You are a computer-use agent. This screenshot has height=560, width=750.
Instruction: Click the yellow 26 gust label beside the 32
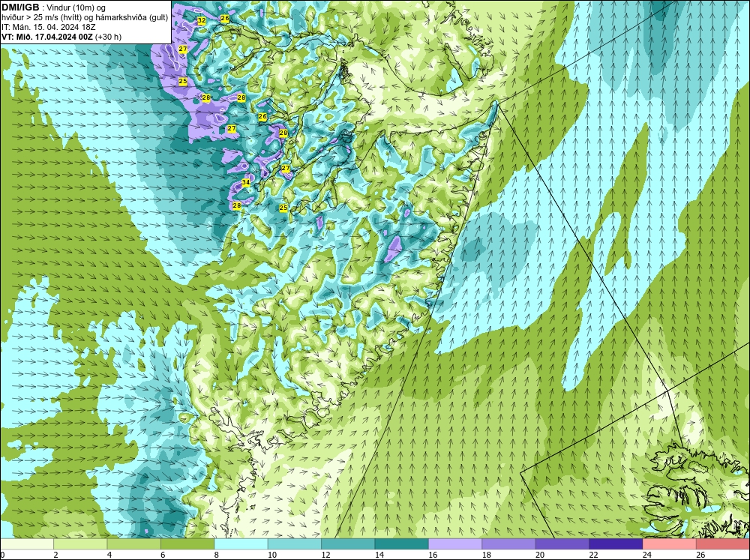click(225, 18)
